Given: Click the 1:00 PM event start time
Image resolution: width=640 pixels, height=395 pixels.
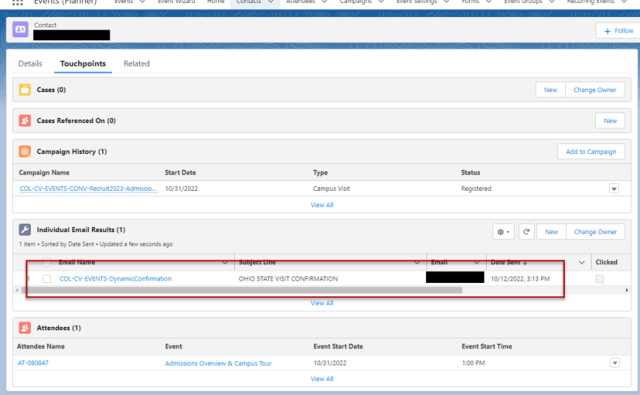Looking at the screenshot, I should (x=473, y=363).
